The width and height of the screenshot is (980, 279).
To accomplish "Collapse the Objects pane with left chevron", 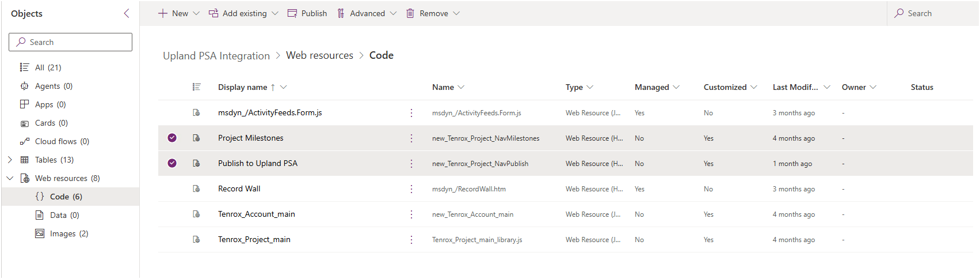I will [127, 13].
